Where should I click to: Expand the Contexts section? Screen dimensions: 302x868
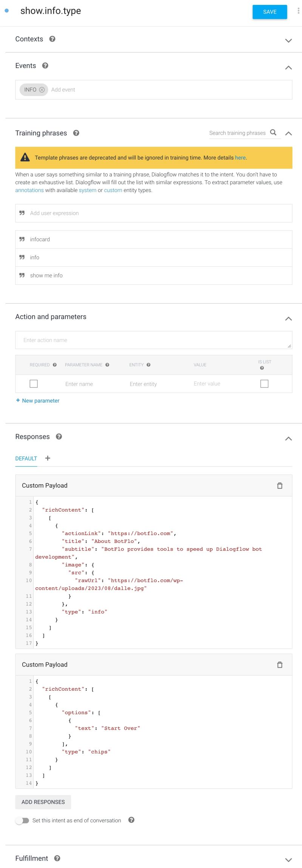[288, 40]
